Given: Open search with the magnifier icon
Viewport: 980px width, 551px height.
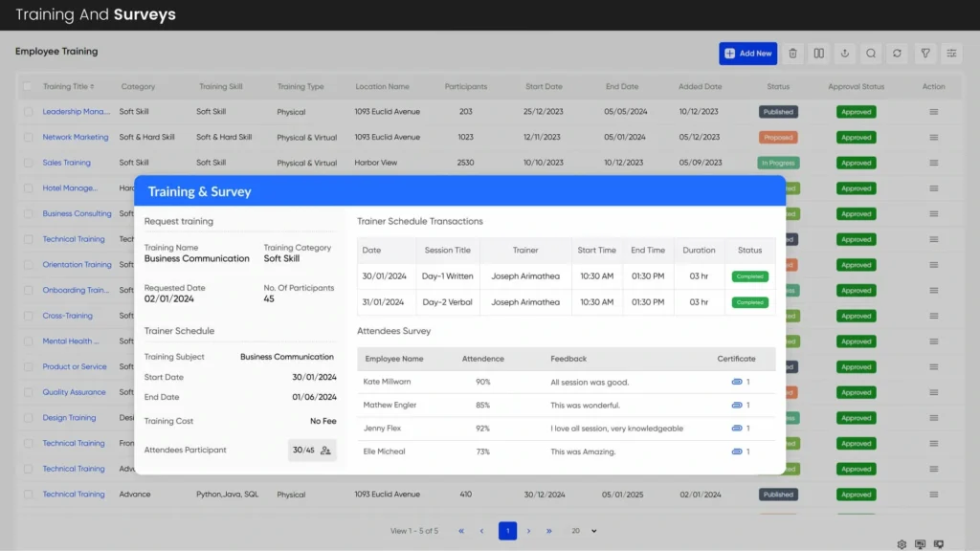Looking at the screenshot, I should point(871,54).
